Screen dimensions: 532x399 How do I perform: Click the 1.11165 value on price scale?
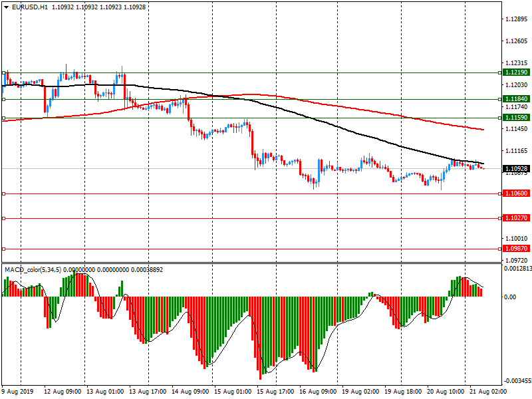(517, 151)
